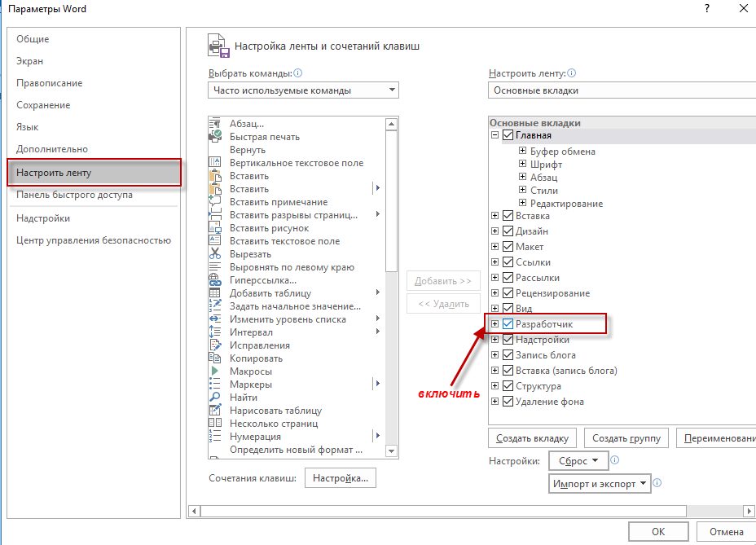Collapse the Главная tree node
756x545 pixels.
[x=494, y=135]
